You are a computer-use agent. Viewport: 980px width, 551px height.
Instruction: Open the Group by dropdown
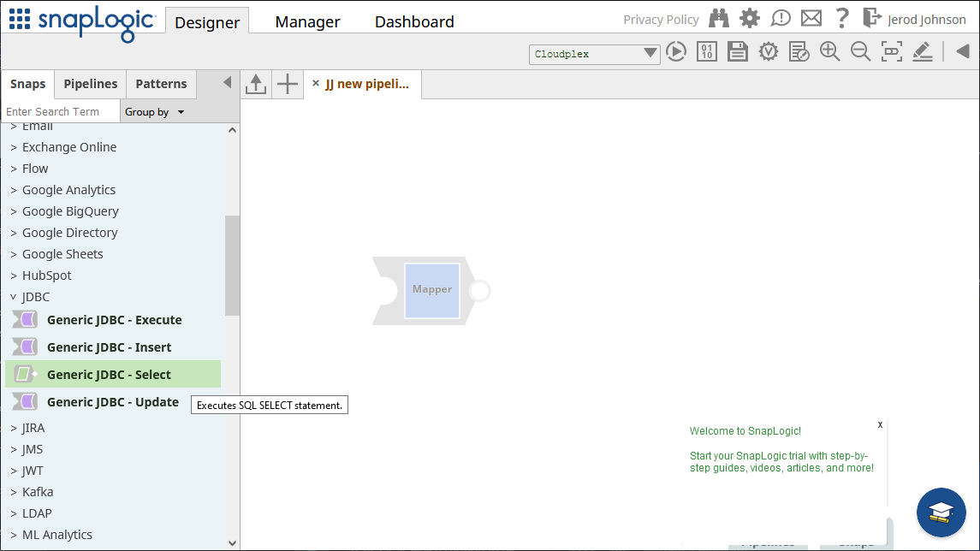pyautogui.click(x=154, y=112)
